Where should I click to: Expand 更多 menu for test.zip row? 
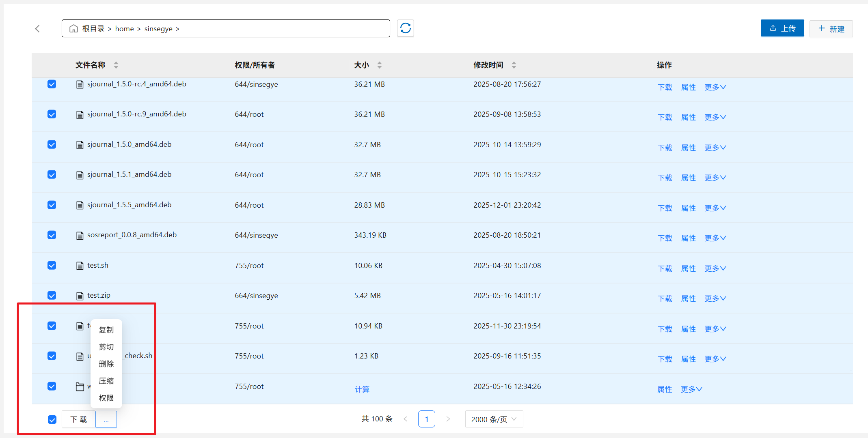715,298
